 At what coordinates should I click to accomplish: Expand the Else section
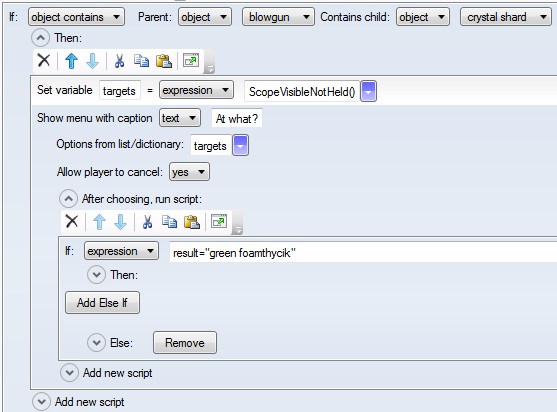[x=96, y=343]
